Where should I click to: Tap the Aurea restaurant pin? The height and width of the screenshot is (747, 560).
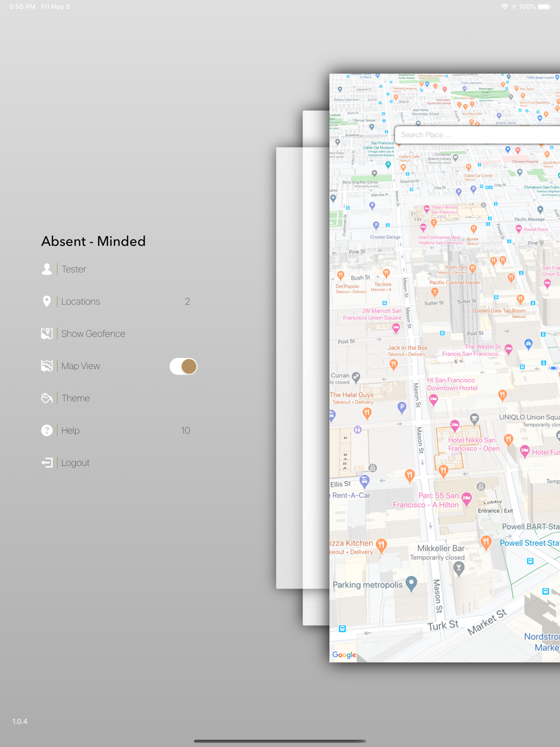click(x=474, y=229)
